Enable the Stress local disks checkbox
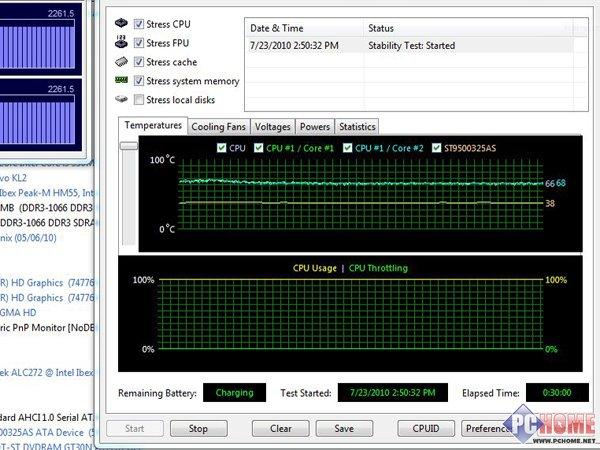This screenshot has height=450, width=600. coord(139,99)
